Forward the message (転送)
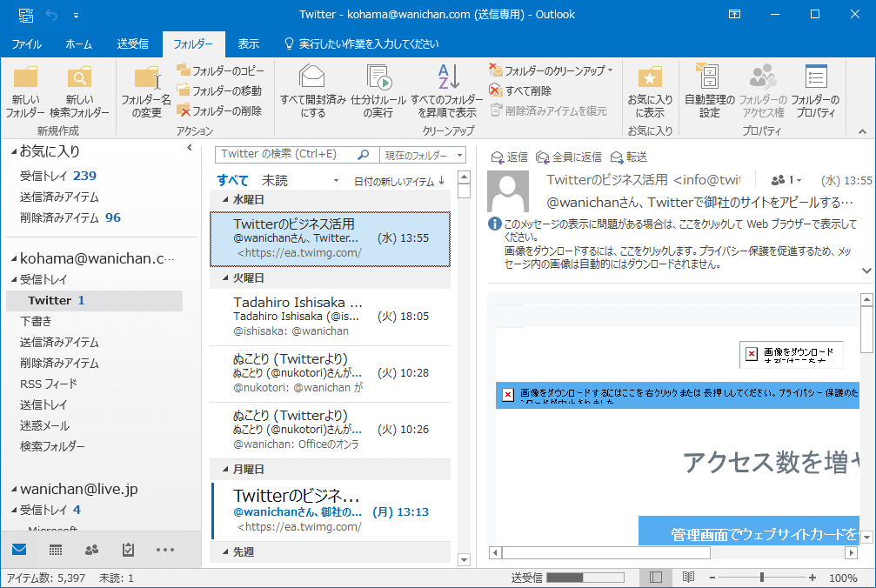Screen dimensions: 876x588 [629, 157]
